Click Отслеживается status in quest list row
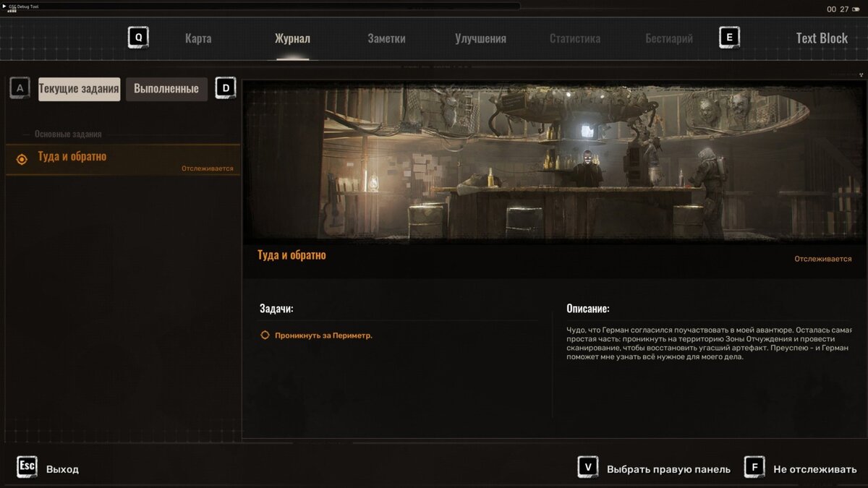The image size is (868, 488). (x=208, y=168)
